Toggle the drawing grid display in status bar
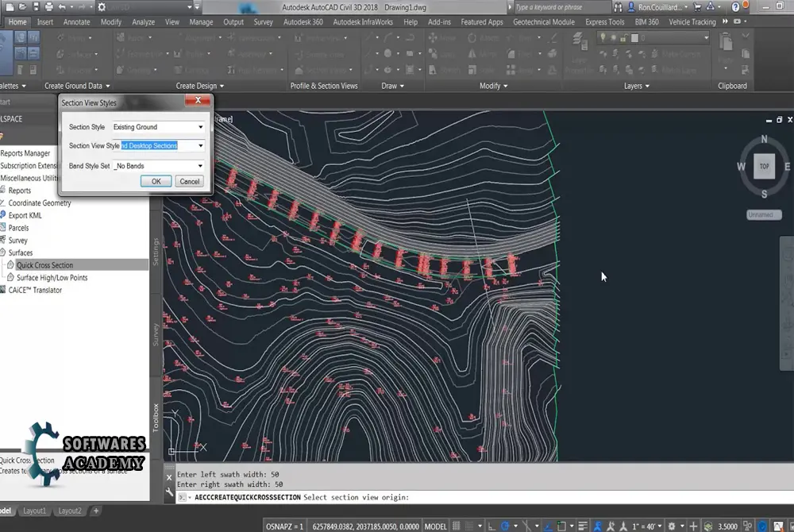 click(x=457, y=526)
